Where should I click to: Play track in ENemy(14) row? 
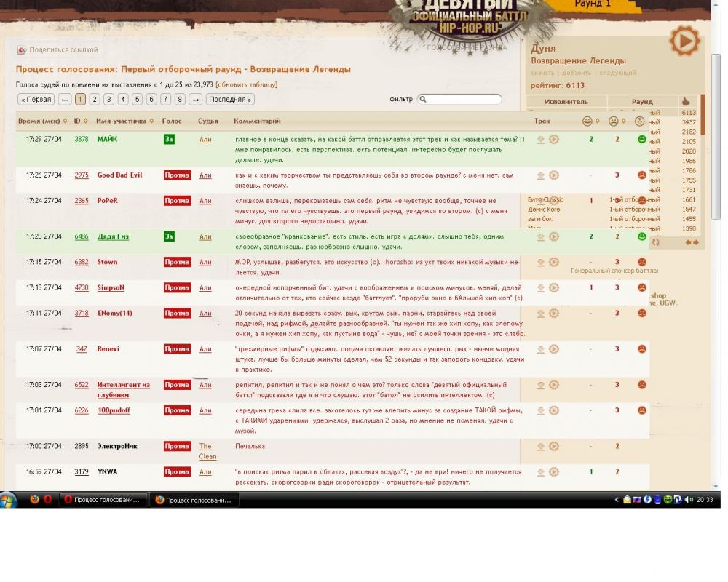click(554, 313)
